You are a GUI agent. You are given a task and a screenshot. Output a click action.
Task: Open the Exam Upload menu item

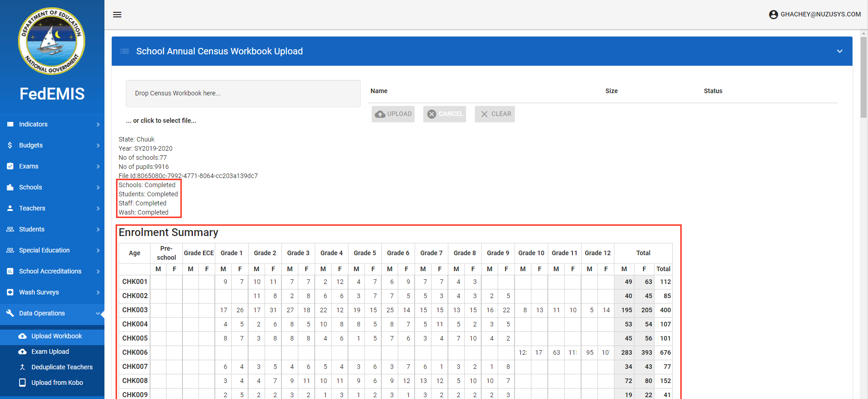[x=50, y=352]
